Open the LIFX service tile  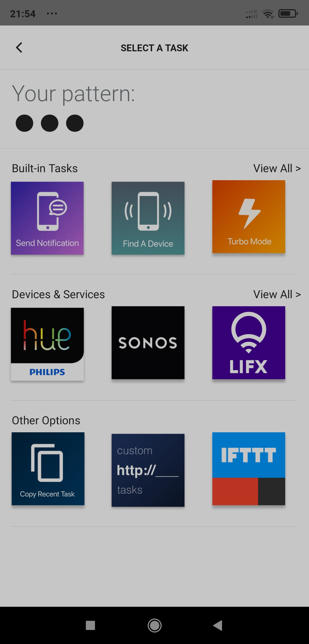[249, 343]
